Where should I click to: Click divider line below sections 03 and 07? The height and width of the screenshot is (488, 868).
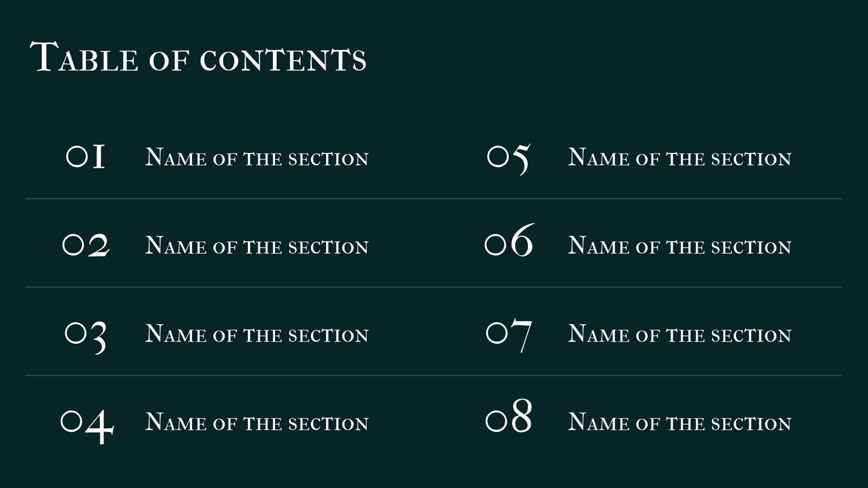coord(434,375)
